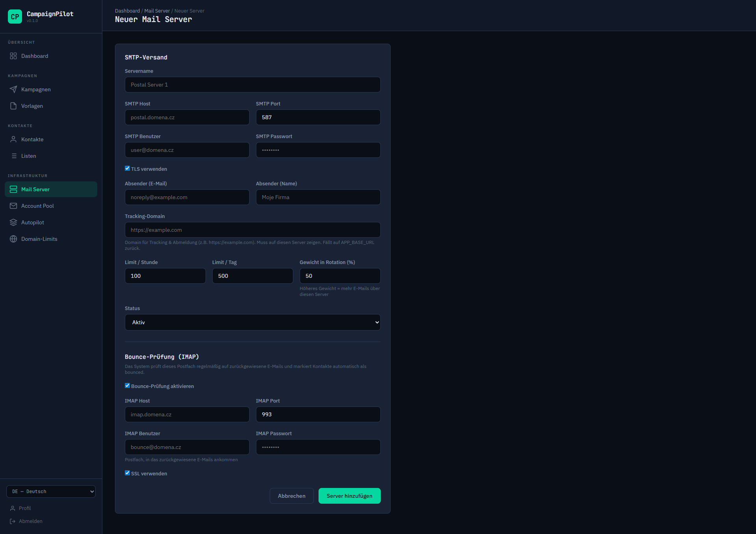The height and width of the screenshot is (534, 756).
Task: Select Kontakte in the sidebar
Action: pos(51,139)
